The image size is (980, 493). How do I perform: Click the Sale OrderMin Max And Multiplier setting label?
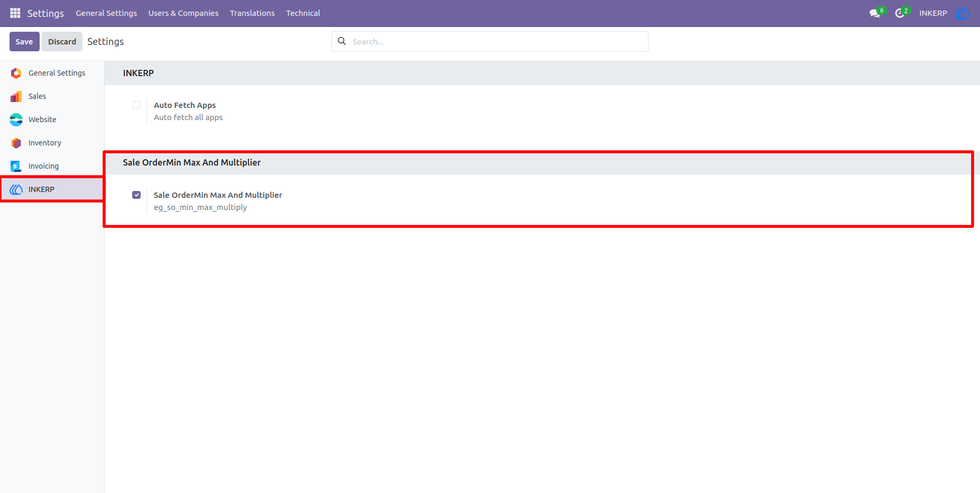[218, 195]
